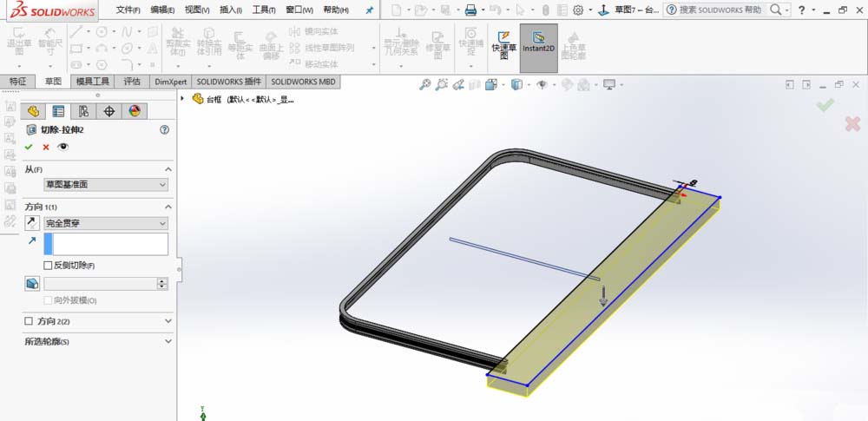Screen dimensions: 868x421
Task: Open the 完全贯穿 end condition dropdown
Action: tap(106, 223)
